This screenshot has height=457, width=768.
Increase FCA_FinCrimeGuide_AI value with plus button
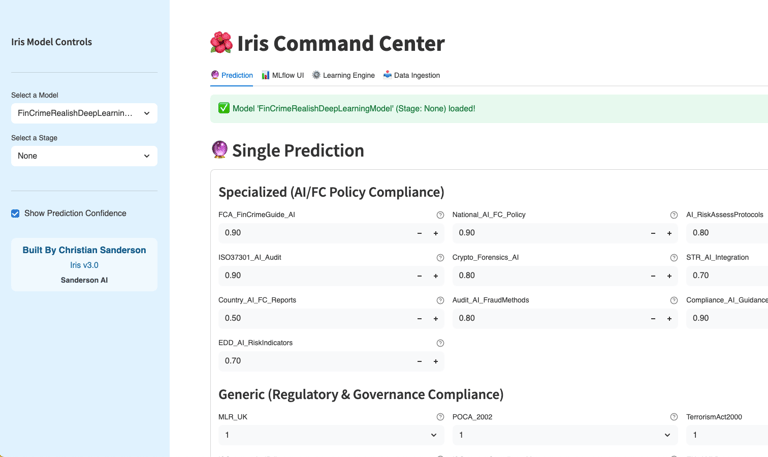[436, 233]
